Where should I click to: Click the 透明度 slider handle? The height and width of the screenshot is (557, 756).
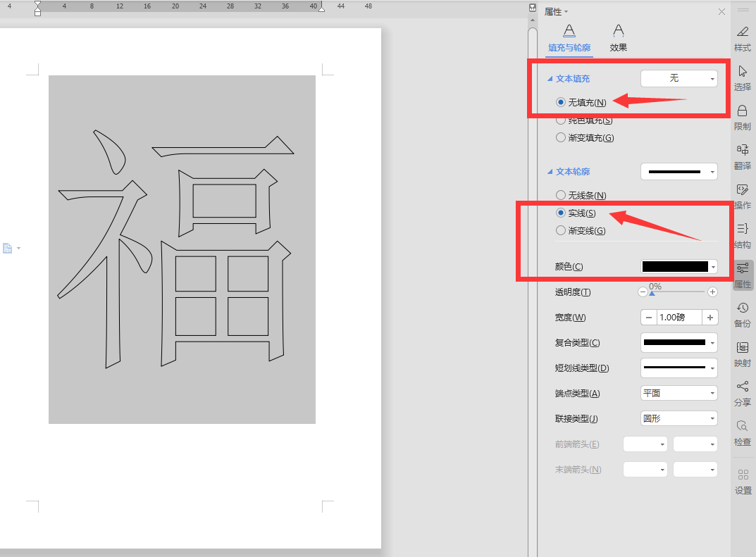coord(652,294)
